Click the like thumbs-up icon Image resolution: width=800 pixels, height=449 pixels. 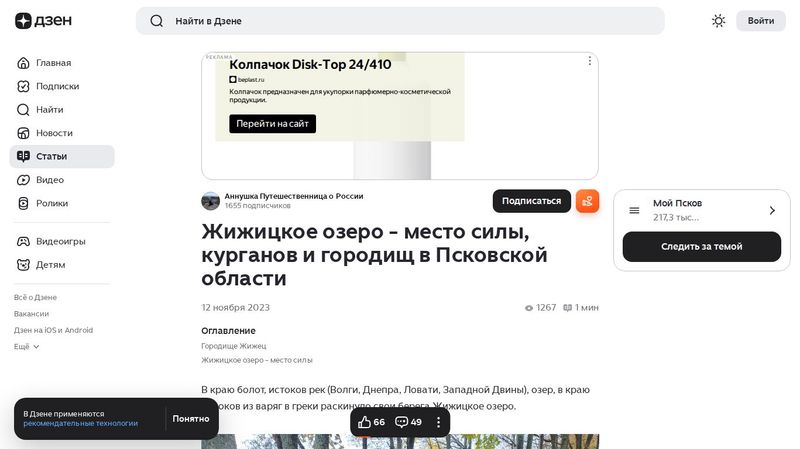(364, 422)
